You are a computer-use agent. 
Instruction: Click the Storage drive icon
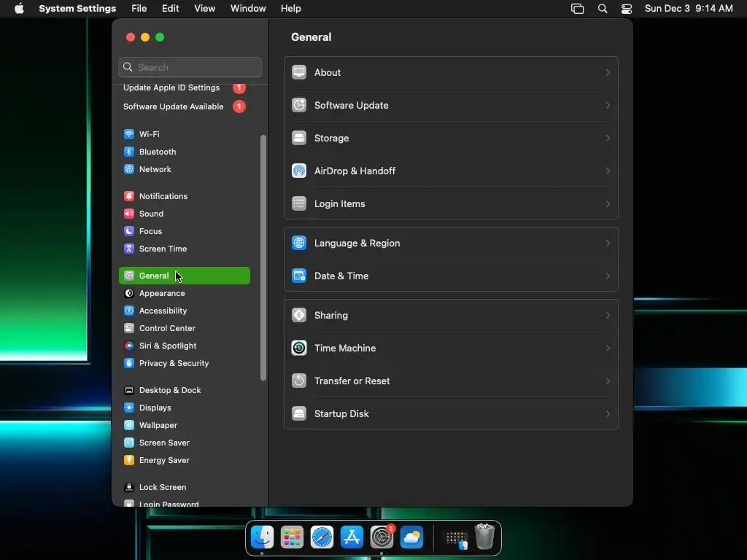[298, 138]
